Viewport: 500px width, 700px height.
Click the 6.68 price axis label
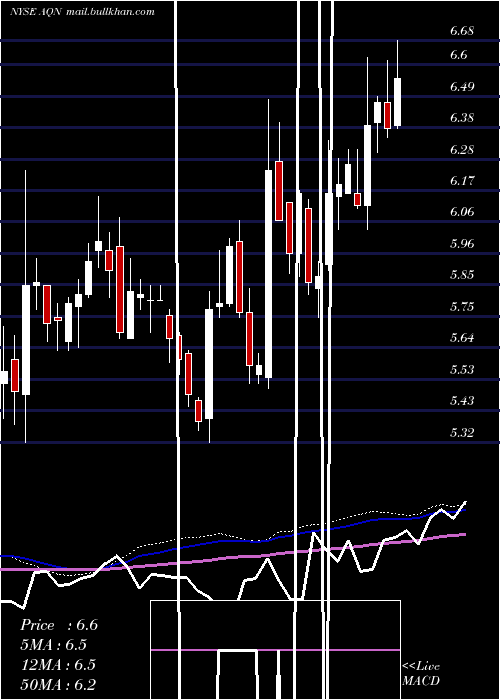[x=462, y=31]
